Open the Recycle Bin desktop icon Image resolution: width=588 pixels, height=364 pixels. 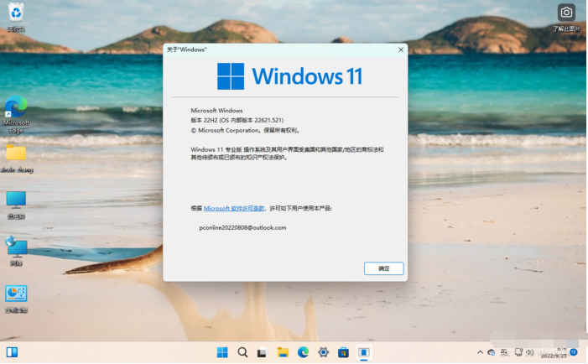click(x=16, y=13)
